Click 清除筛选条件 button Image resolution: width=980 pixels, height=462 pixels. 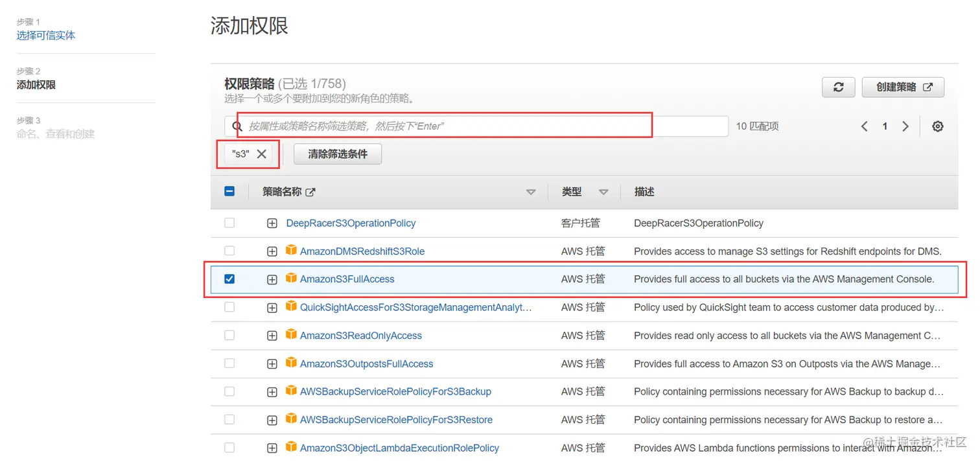pyautogui.click(x=338, y=154)
